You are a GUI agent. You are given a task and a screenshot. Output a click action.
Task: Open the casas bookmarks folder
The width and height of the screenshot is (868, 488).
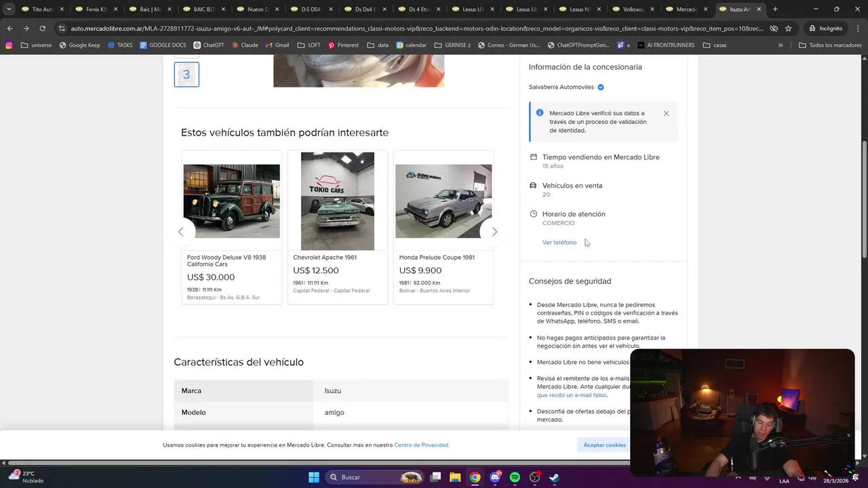pos(715,45)
